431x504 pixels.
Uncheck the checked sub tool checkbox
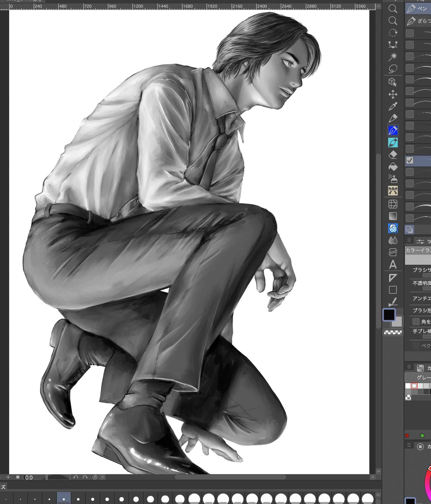(410, 160)
